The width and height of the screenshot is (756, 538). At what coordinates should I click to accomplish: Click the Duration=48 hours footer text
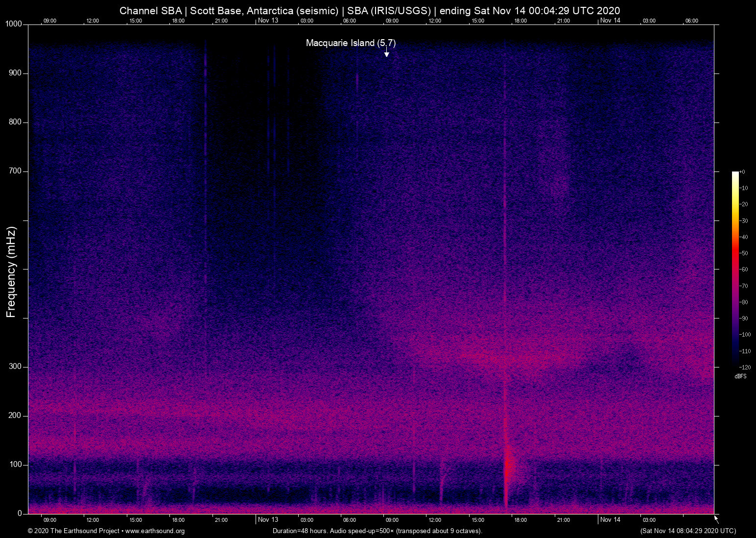coord(378,531)
